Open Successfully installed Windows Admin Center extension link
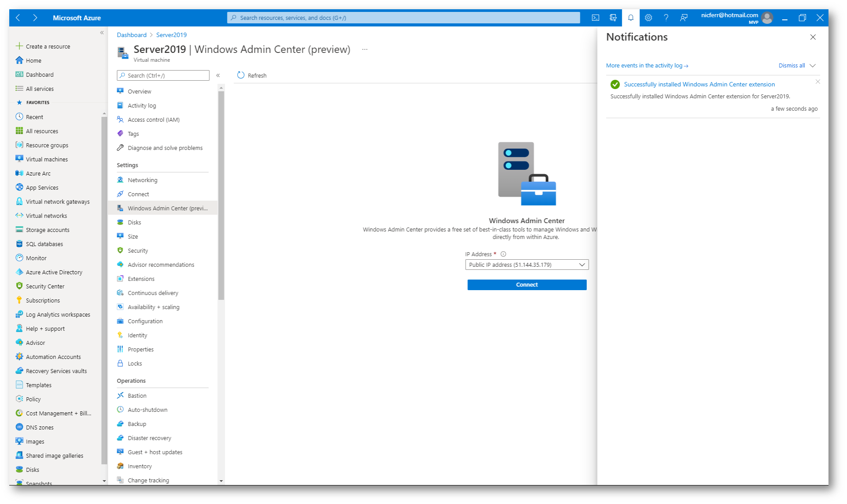847x504 pixels. click(x=699, y=84)
